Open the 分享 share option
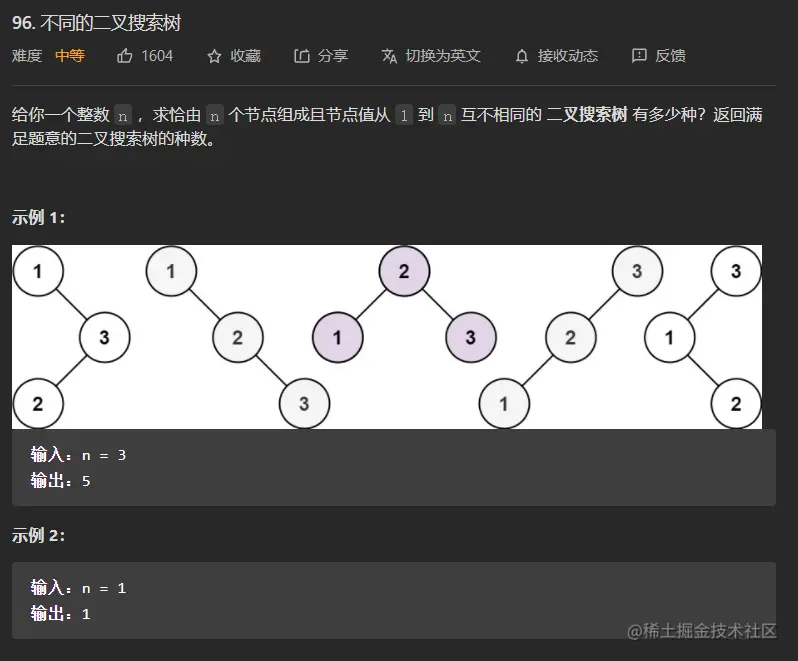Viewport: 798px width, 661px height. click(333, 55)
